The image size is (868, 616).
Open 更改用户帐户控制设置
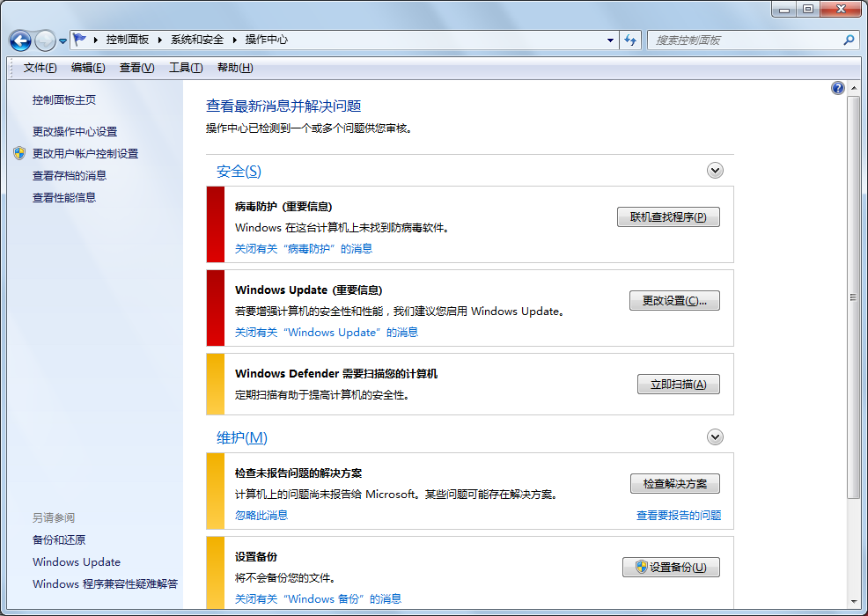point(85,153)
